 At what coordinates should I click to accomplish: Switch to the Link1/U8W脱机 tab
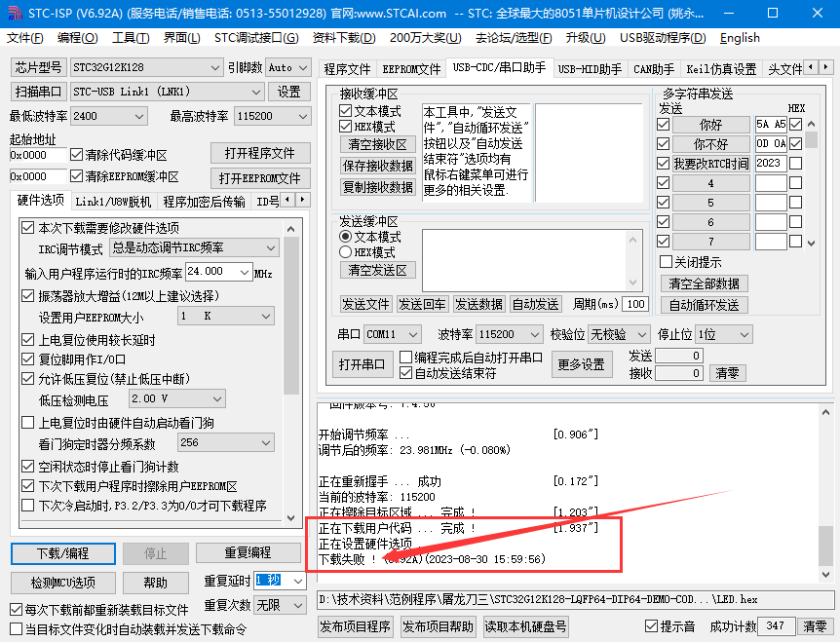pos(113,202)
